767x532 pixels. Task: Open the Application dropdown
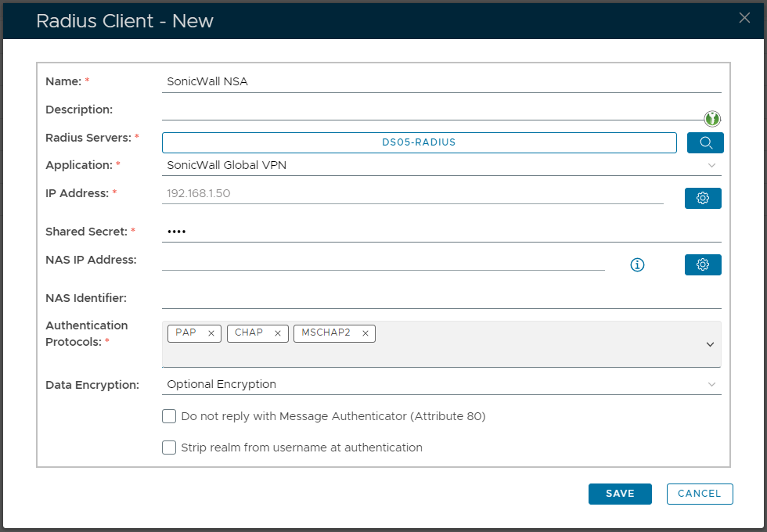pyautogui.click(x=442, y=165)
